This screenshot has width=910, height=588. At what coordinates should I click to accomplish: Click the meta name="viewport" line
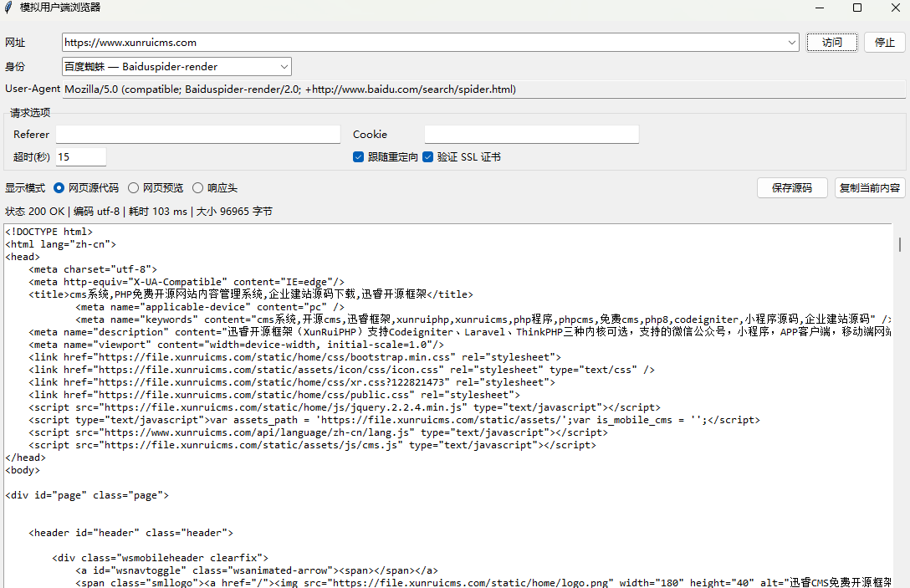point(236,345)
